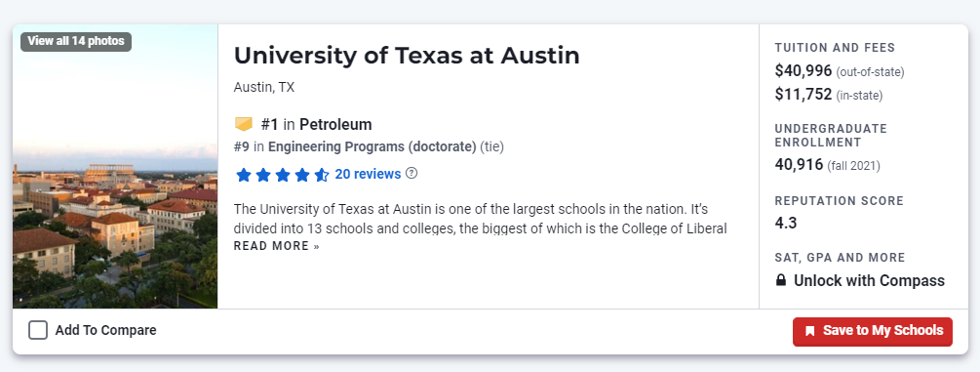Click the first blue rating star
The width and height of the screenshot is (980, 372).
(x=244, y=175)
